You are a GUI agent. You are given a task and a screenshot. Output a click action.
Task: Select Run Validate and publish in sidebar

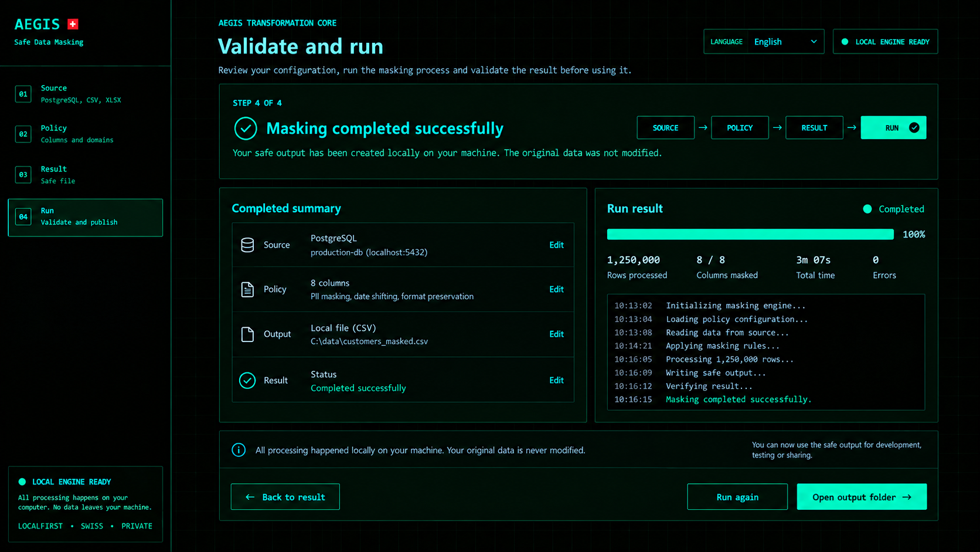[85, 218]
